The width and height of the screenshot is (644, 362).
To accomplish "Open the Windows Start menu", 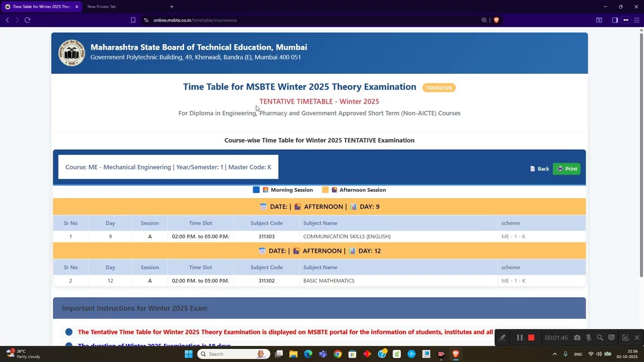I will [x=188, y=354].
